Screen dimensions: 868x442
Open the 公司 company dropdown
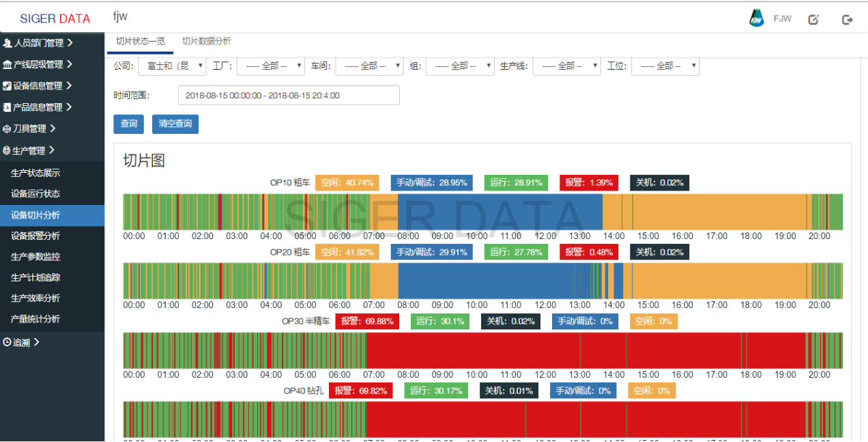[x=172, y=66]
